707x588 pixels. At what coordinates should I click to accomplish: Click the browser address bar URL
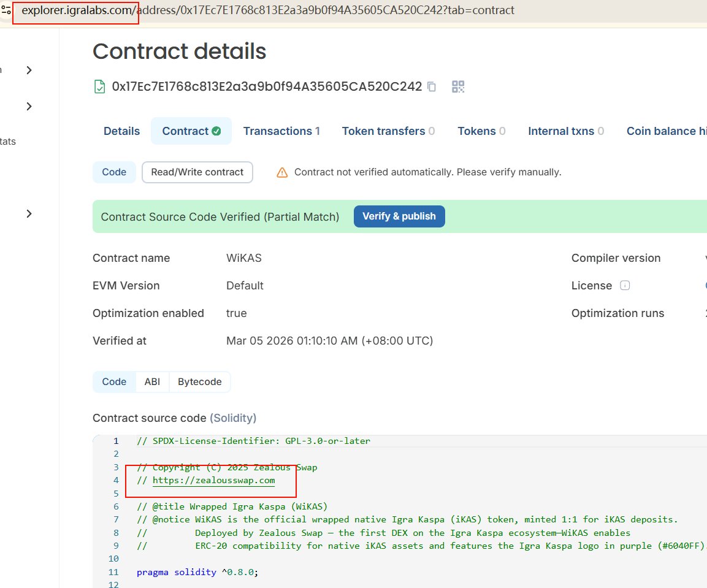tap(268, 10)
